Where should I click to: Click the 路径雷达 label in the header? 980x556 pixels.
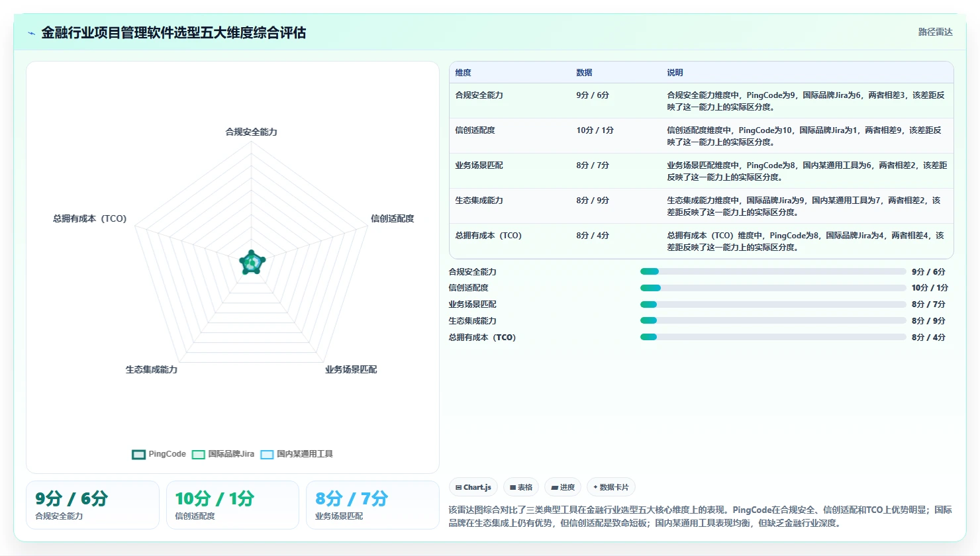[935, 32]
